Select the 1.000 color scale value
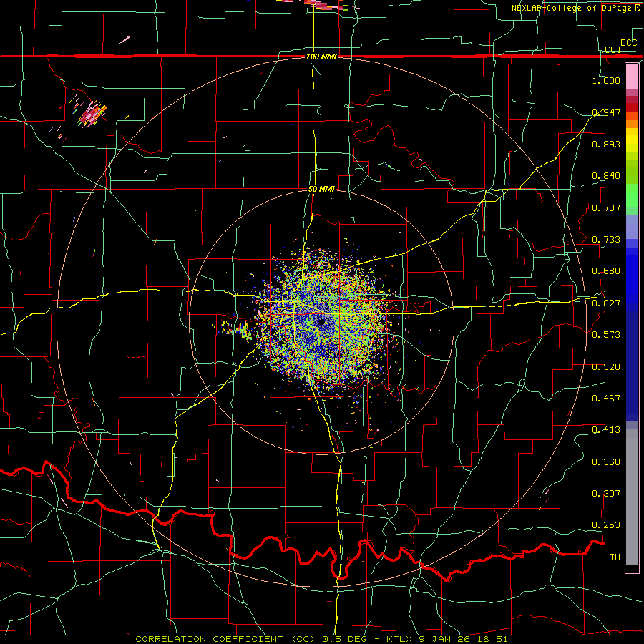 coord(606,80)
